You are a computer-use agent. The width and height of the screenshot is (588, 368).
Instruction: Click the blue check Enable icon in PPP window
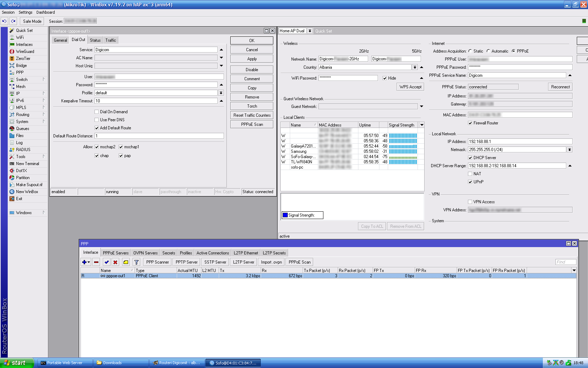click(107, 262)
